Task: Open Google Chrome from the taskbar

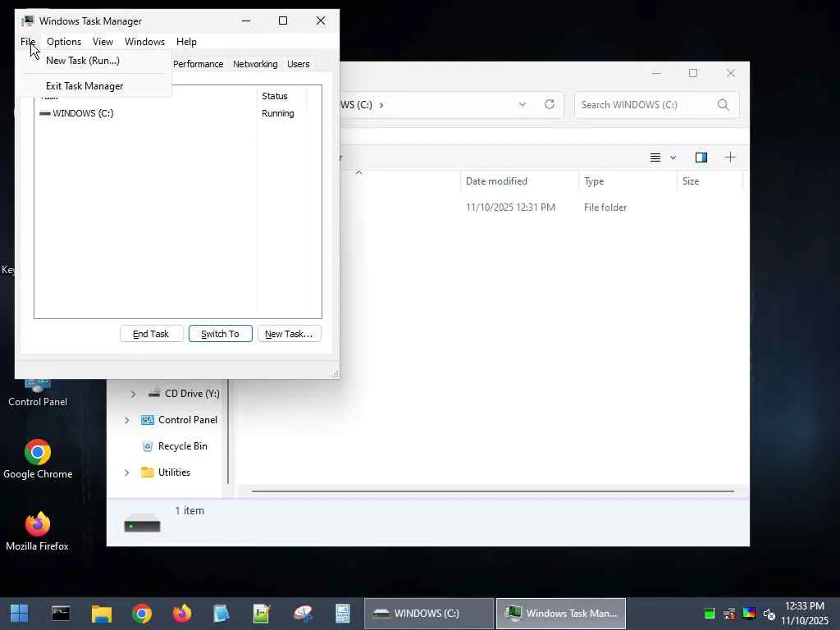Action: [x=142, y=614]
